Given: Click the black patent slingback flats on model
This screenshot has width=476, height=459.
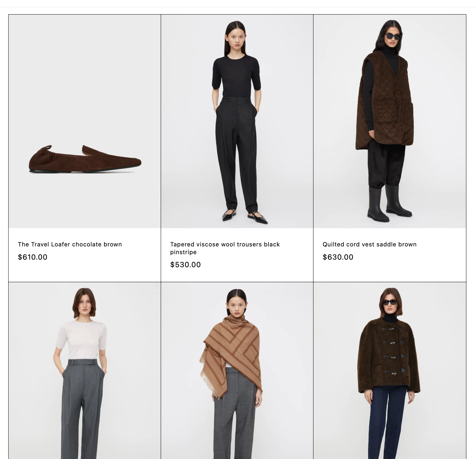Looking at the screenshot, I should coord(245,216).
